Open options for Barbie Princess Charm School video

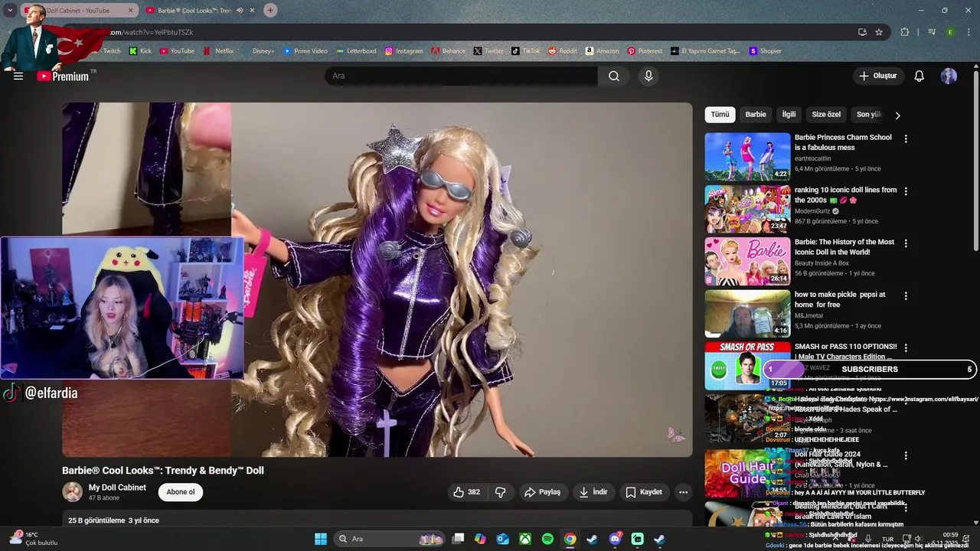906,139
